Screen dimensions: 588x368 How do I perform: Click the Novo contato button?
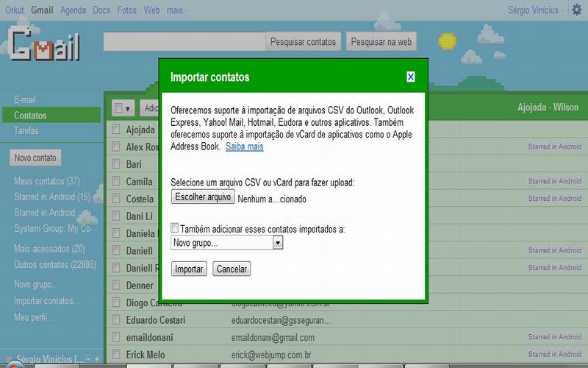35,158
